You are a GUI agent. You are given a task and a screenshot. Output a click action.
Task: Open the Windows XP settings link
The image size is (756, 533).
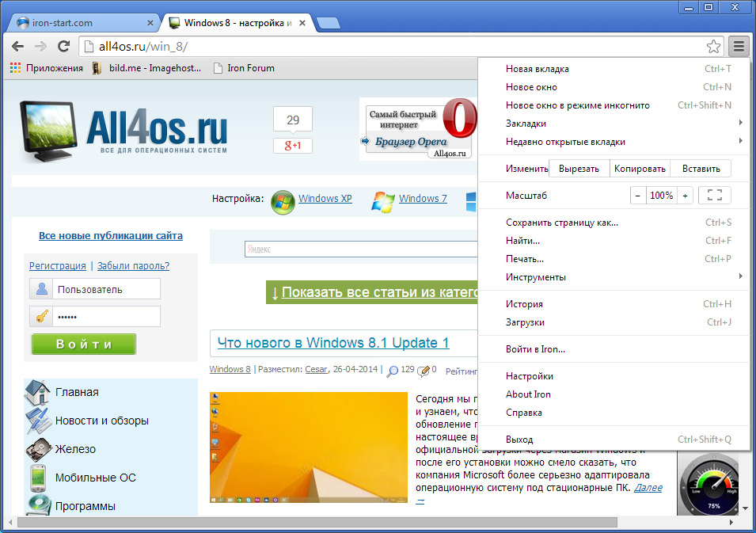click(325, 199)
